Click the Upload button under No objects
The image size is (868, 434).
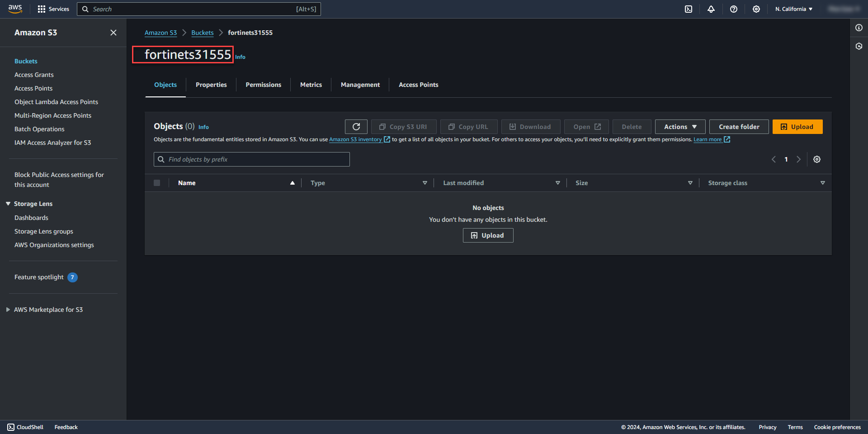488,235
